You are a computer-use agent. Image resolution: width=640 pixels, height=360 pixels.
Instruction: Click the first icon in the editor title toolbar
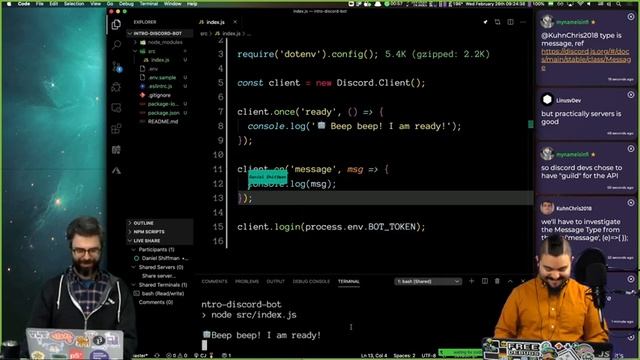pyautogui.click(x=485, y=22)
